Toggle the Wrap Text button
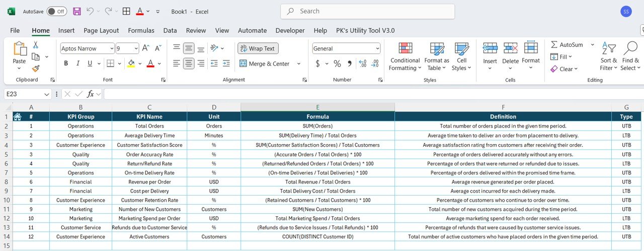Image resolution: width=644 pixels, height=251 pixels. click(258, 48)
